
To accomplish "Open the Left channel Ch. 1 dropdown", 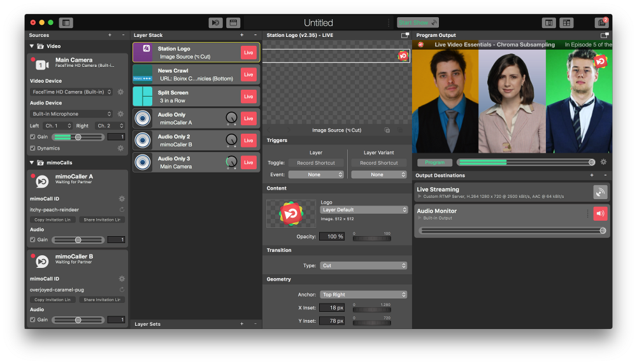I will (x=57, y=126).
